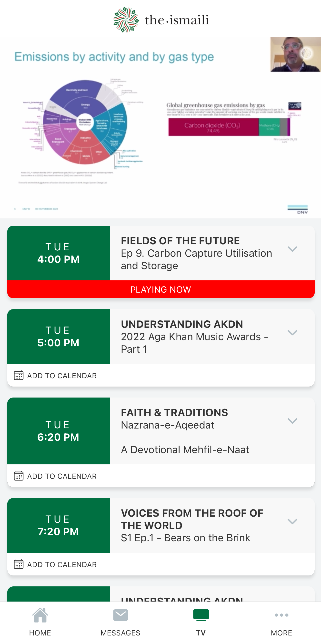Expand Voices from the Roof details

click(292, 521)
